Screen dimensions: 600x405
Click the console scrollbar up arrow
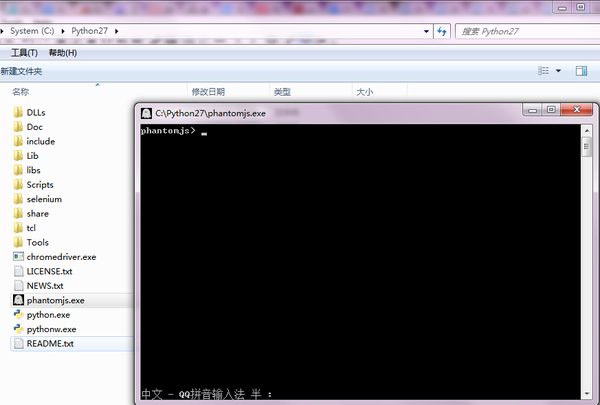(587, 131)
